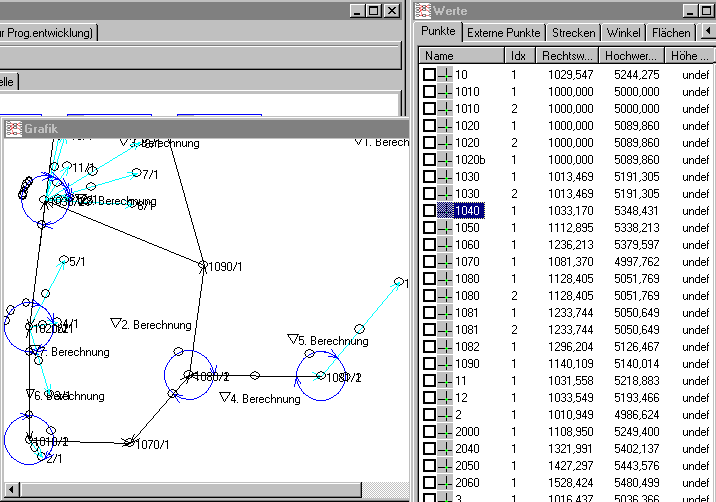Image resolution: width=716 pixels, height=502 pixels.
Task: Click Rechtswert 1010,949 of point 2
Action: 570,415
